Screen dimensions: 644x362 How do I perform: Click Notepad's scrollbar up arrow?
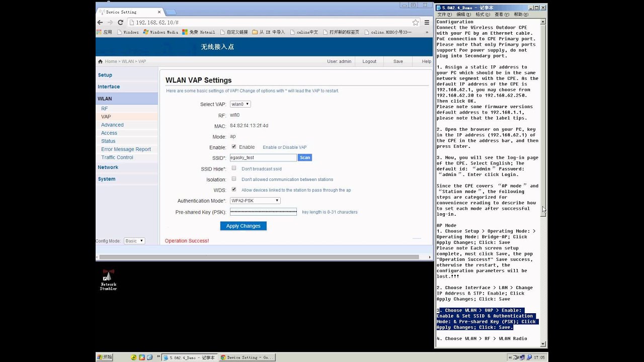pos(543,22)
